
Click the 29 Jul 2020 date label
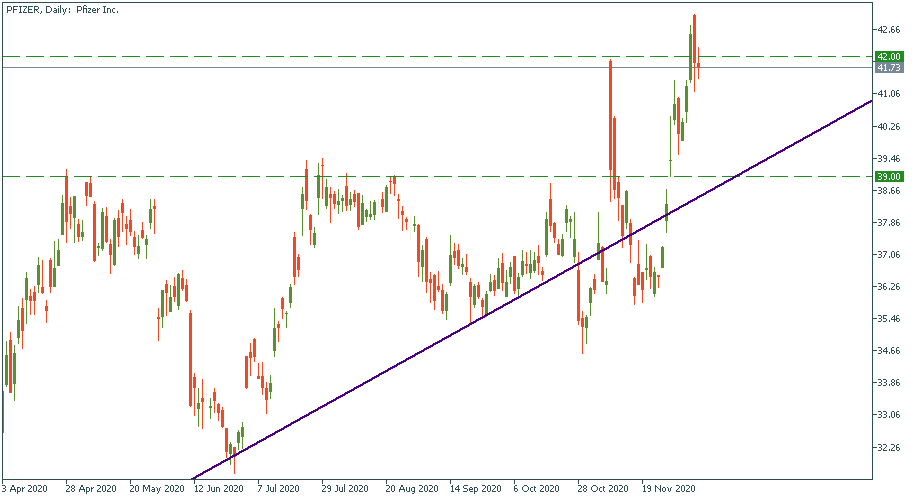pos(345,490)
